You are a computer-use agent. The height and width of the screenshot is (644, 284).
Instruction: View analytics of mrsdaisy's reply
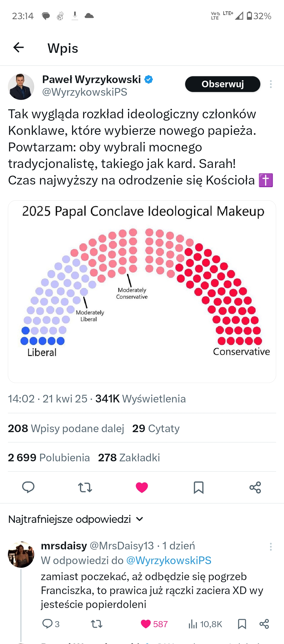click(205, 624)
